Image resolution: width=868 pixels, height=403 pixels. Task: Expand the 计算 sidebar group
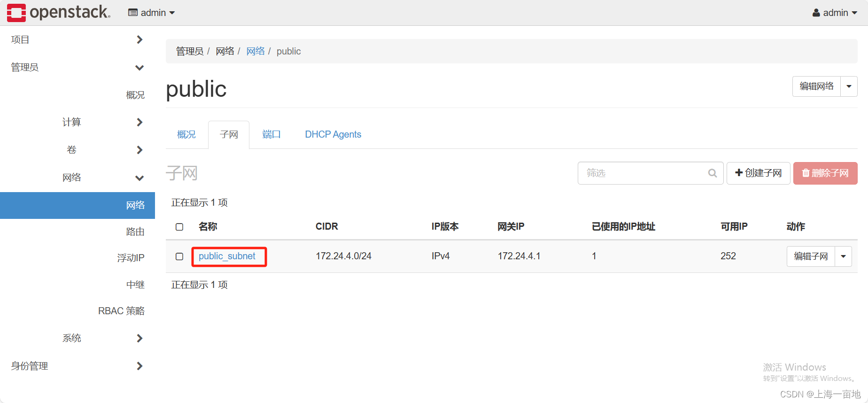point(102,122)
